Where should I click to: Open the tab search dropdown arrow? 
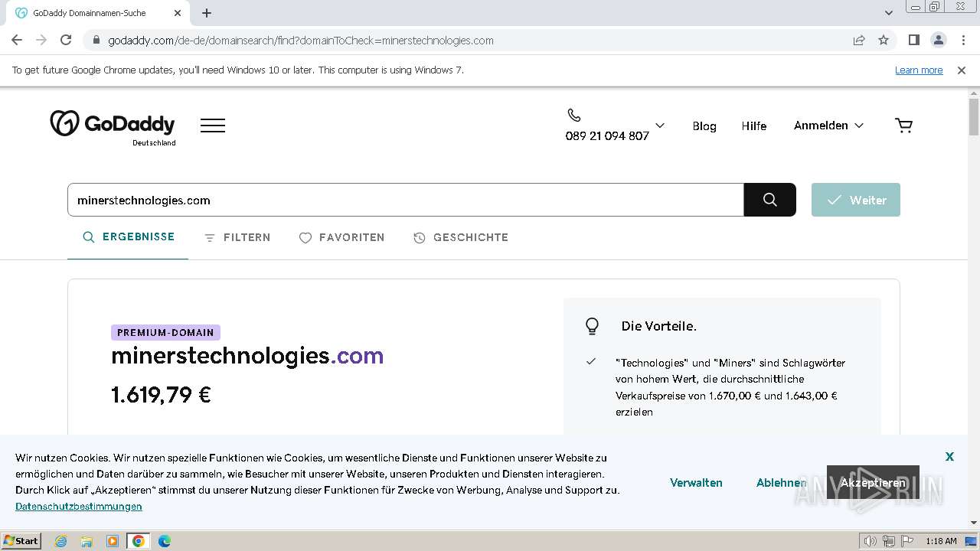(x=889, y=13)
